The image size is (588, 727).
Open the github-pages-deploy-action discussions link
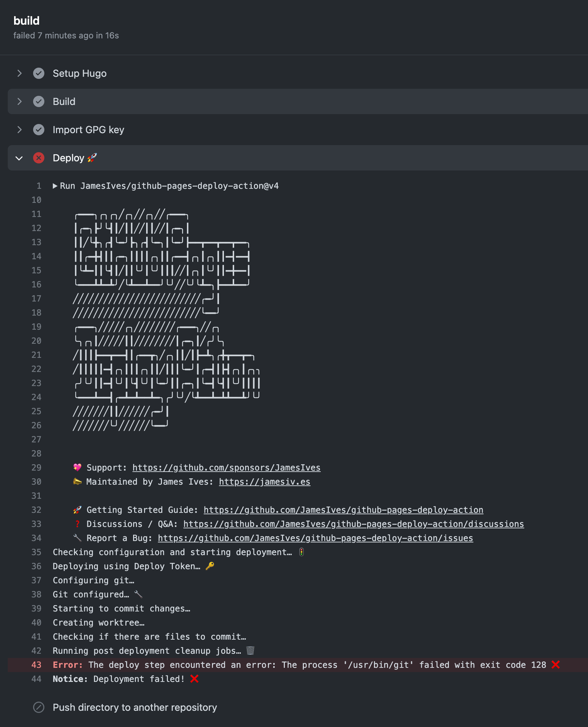click(x=354, y=524)
